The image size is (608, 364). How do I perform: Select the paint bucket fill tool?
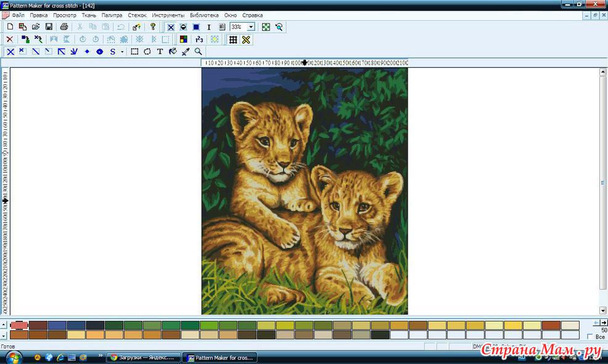click(173, 52)
